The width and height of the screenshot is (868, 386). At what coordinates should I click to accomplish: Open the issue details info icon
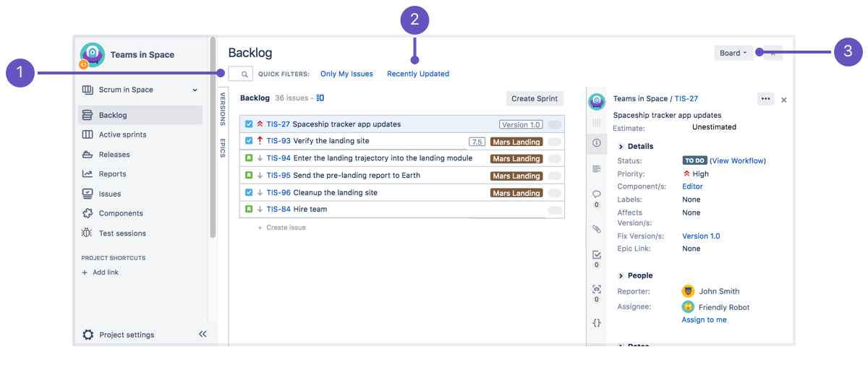click(597, 143)
